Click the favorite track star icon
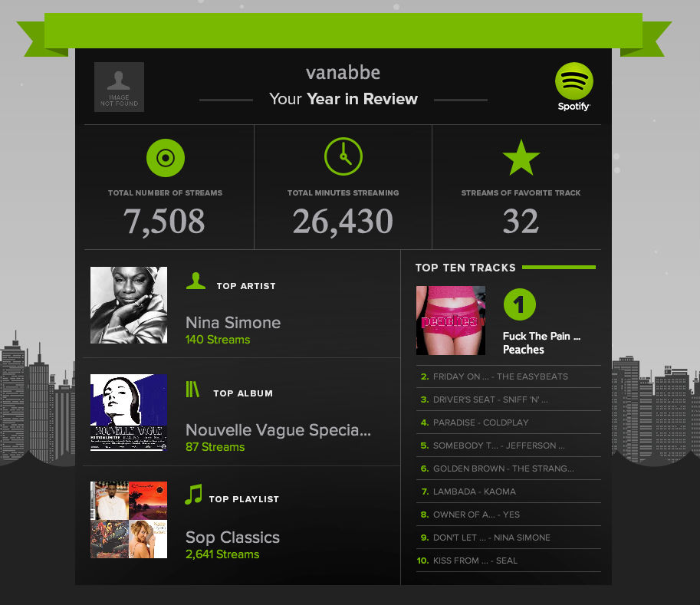Screen dimensions: 700x605 tap(521, 158)
